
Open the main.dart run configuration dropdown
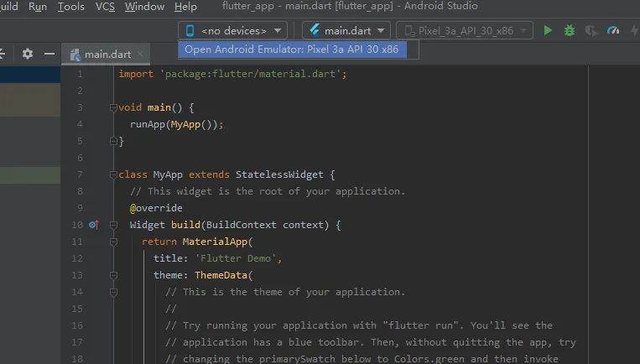coord(346,30)
